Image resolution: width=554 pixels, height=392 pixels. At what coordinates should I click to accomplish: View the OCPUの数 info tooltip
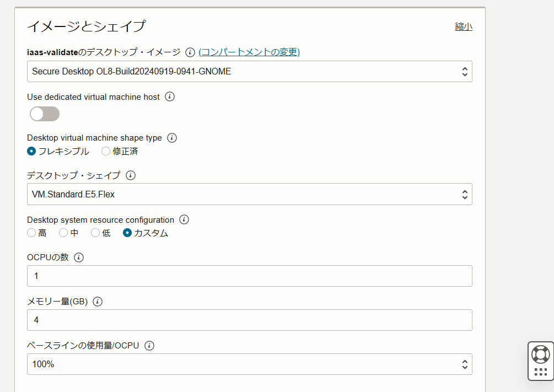pyautogui.click(x=79, y=257)
